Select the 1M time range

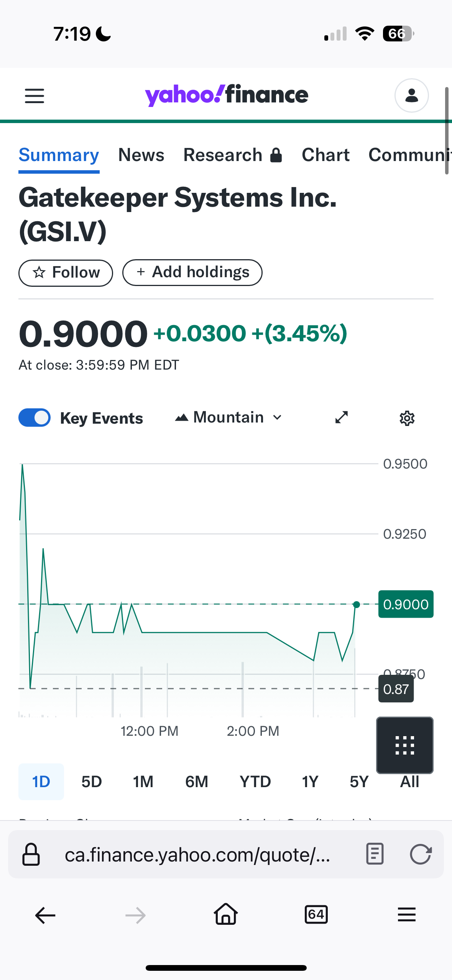[x=143, y=782]
